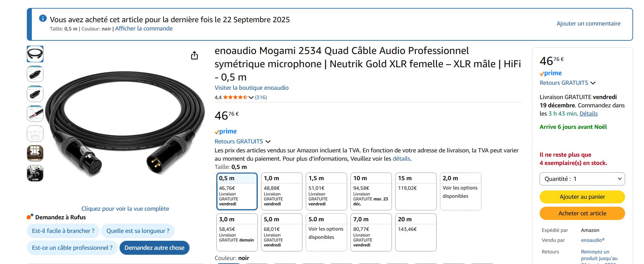Viewport: 644px width, 264px height.
Task: Expand the rating breakdown chevron
Action: pyautogui.click(x=251, y=97)
